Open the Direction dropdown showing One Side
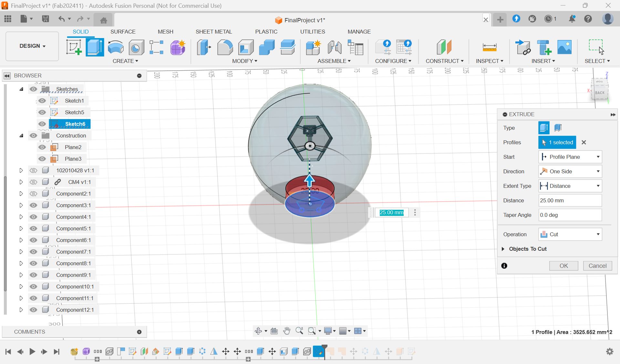Screen dimensions: 620x364 pos(570,171)
